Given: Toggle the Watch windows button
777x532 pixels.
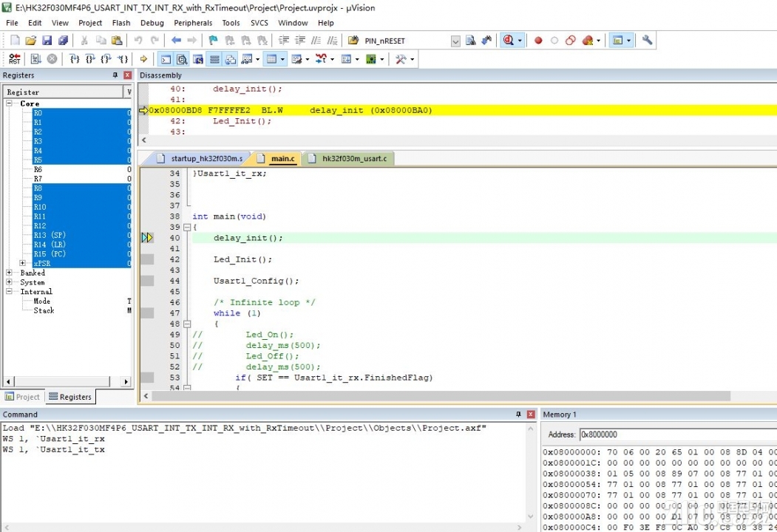Looking at the screenshot, I should point(246,59).
